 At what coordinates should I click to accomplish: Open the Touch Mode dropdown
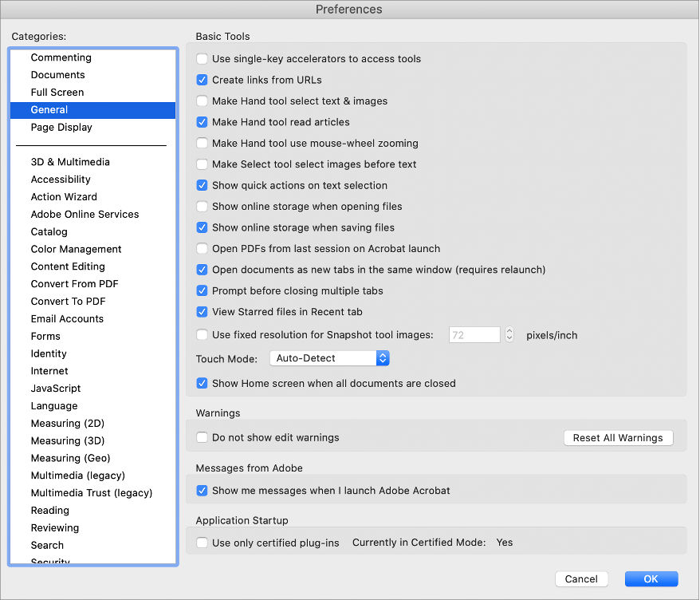coord(329,358)
